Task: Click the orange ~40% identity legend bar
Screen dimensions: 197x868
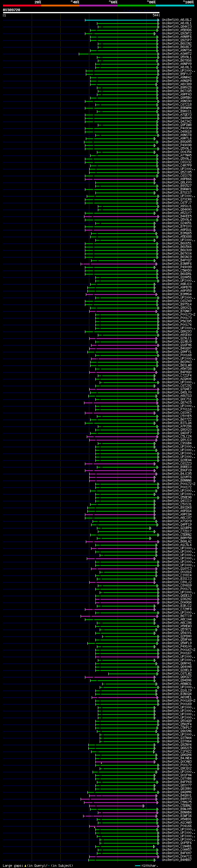Action: click(60, 6)
